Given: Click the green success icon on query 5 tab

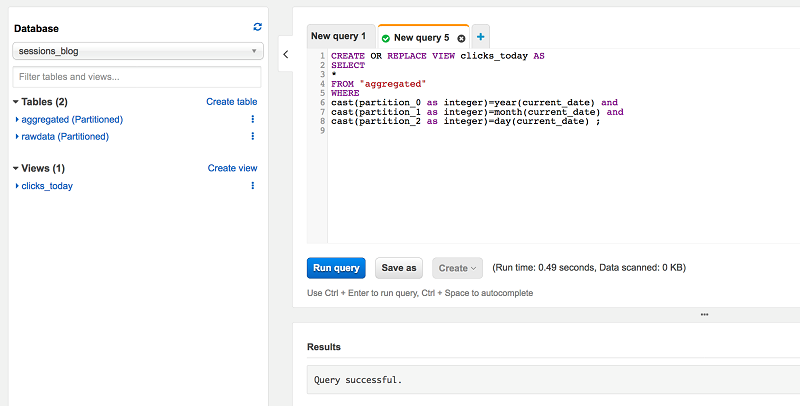Looking at the screenshot, I should [x=386, y=38].
